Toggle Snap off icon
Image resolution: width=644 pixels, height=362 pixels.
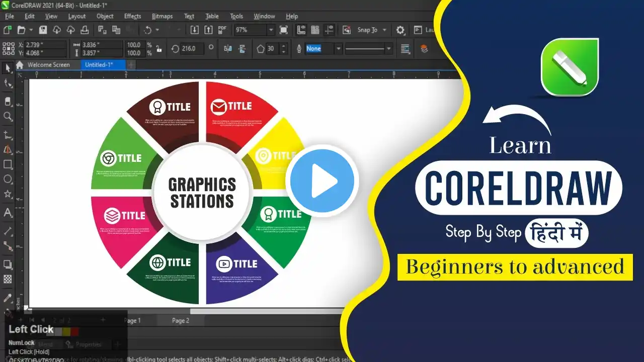coord(347,30)
